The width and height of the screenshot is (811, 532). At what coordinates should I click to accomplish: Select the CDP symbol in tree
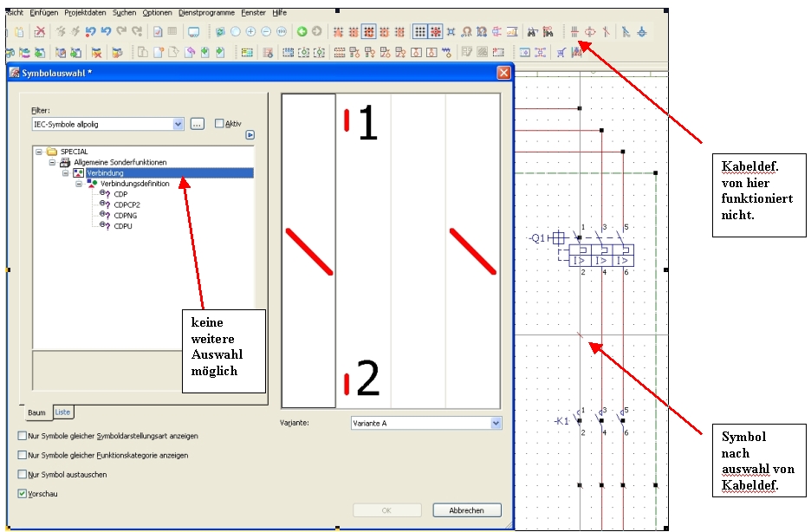coord(120,194)
